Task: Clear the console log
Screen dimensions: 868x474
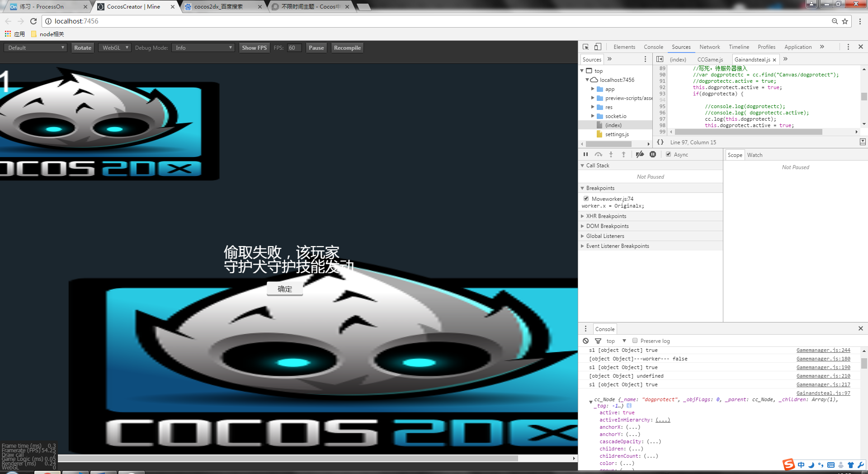Action: pyautogui.click(x=586, y=341)
